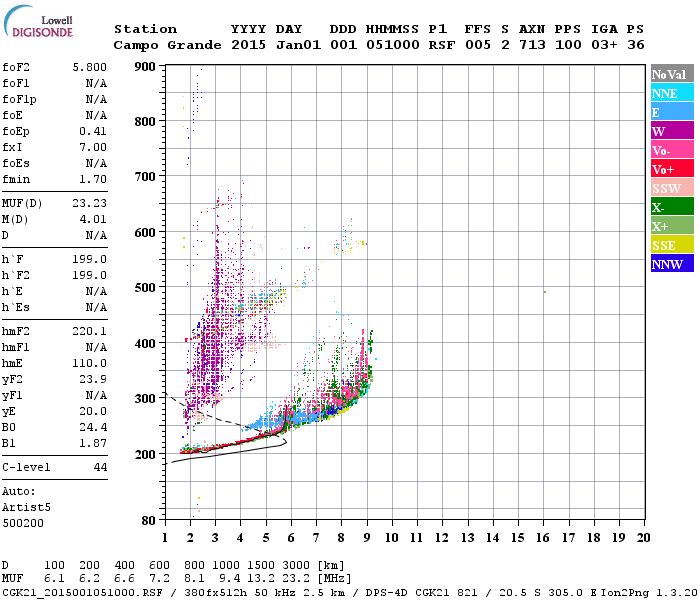
Task: Click the B1 value 1.87
Action: point(93,443)
